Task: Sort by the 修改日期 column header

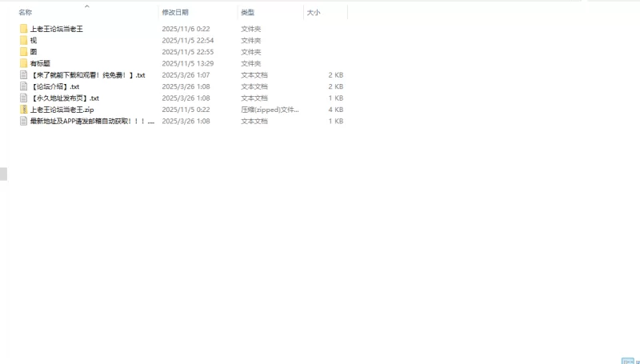Action: pyautogui.click(x=175, y=12)
